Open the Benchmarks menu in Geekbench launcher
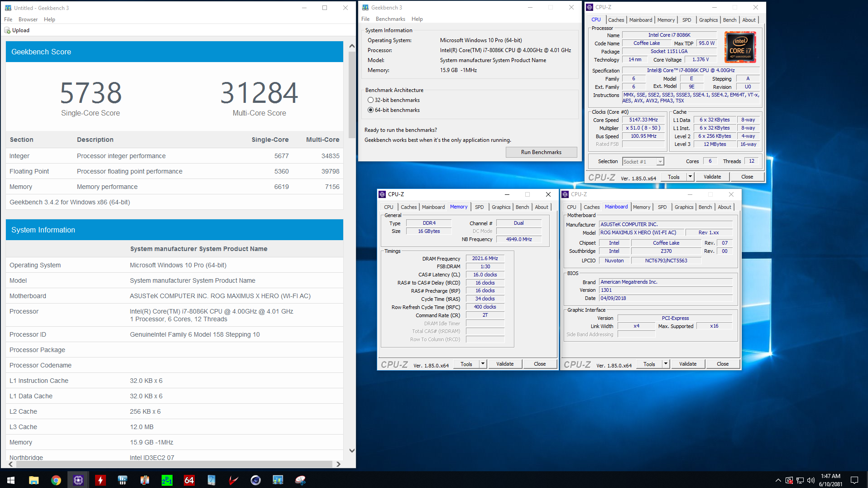Screen dimensions: 868x488 click(390, 19)
